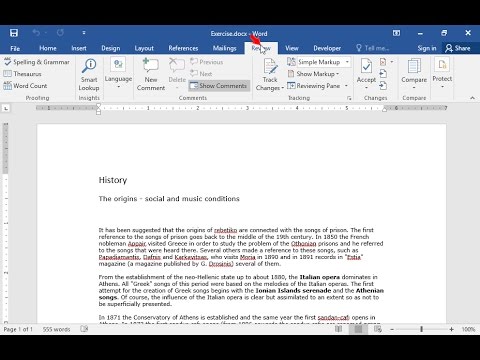The height and width of the screenshot is (360, 480).
Task: Click the Share button
Action: pyautogui.click(x=458, y=48)
